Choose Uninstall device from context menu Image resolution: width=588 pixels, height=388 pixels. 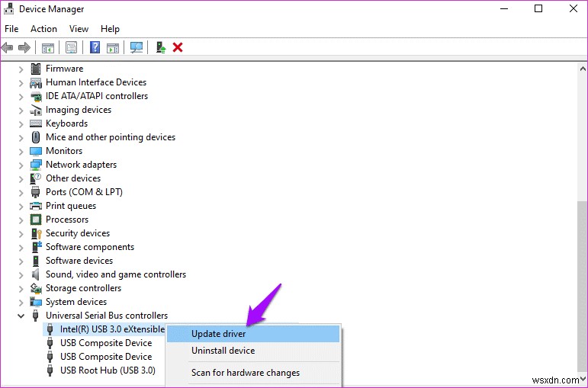(x=253, y=351)
